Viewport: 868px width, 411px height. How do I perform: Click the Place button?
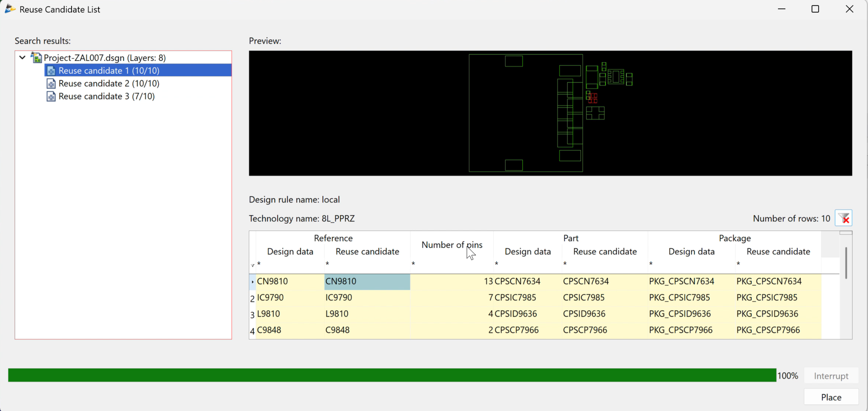coord(831,397)
